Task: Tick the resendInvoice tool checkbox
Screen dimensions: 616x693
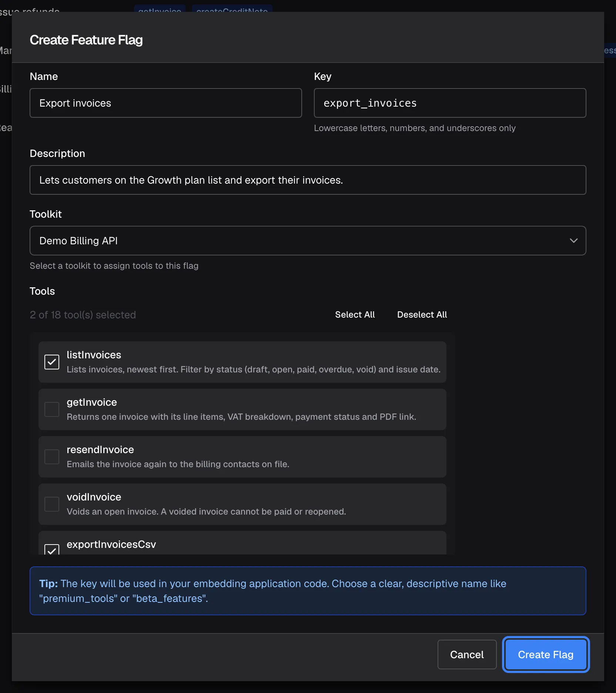Action: pyautogui.click(x=52, y=457)
